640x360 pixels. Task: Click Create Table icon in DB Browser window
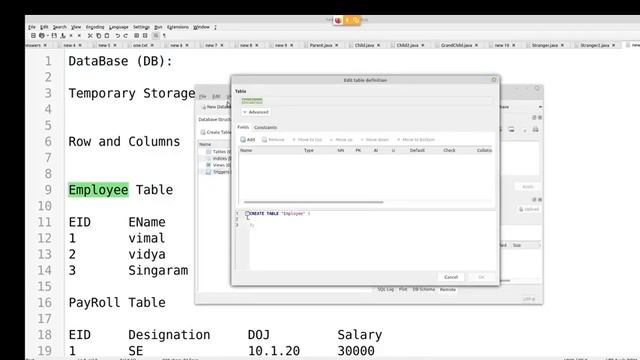point(203,132)
